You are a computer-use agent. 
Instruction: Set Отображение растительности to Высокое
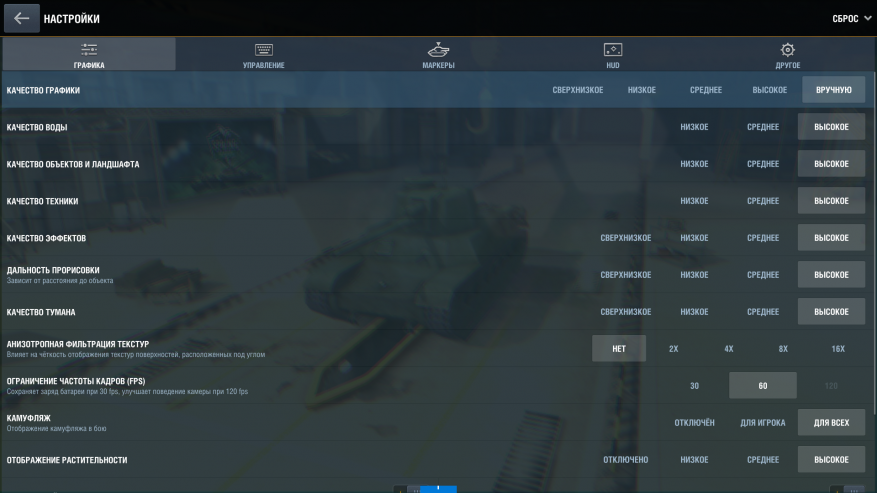point(831,459)
